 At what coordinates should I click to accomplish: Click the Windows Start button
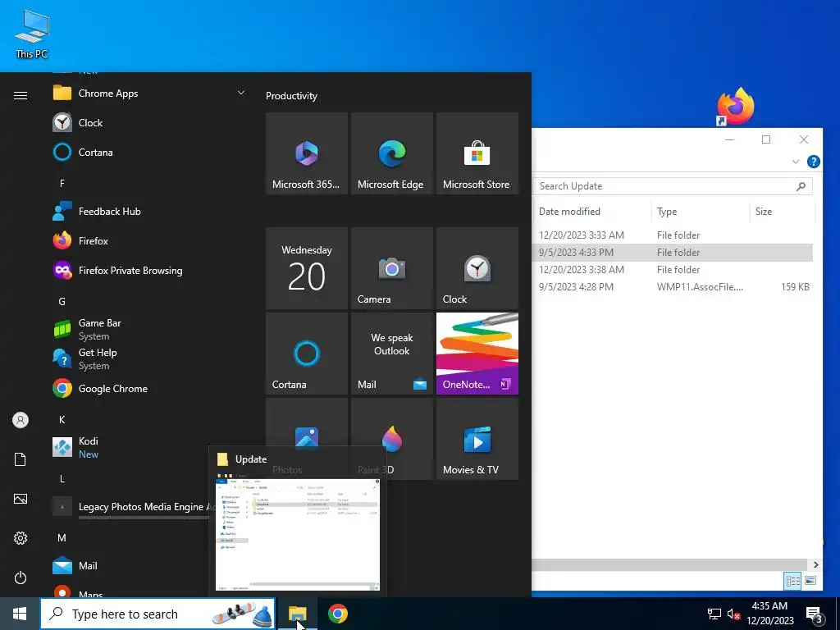(20, 614)
